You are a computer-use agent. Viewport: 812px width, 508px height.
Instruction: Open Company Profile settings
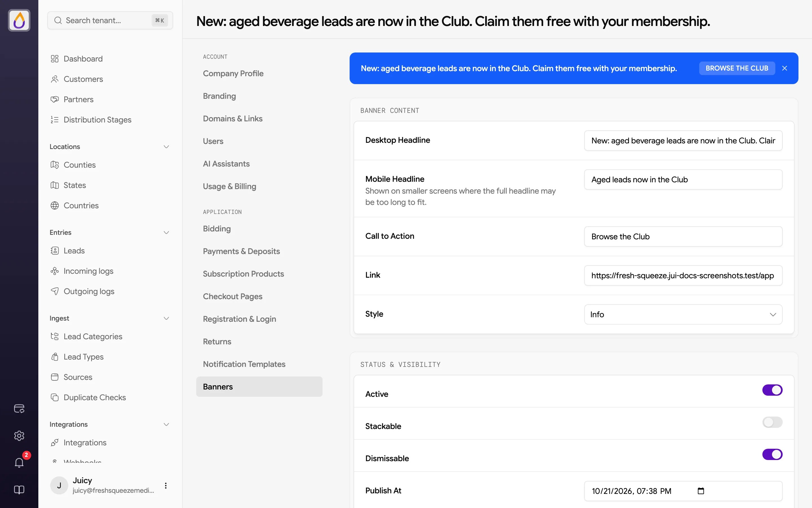pos(233,74)
